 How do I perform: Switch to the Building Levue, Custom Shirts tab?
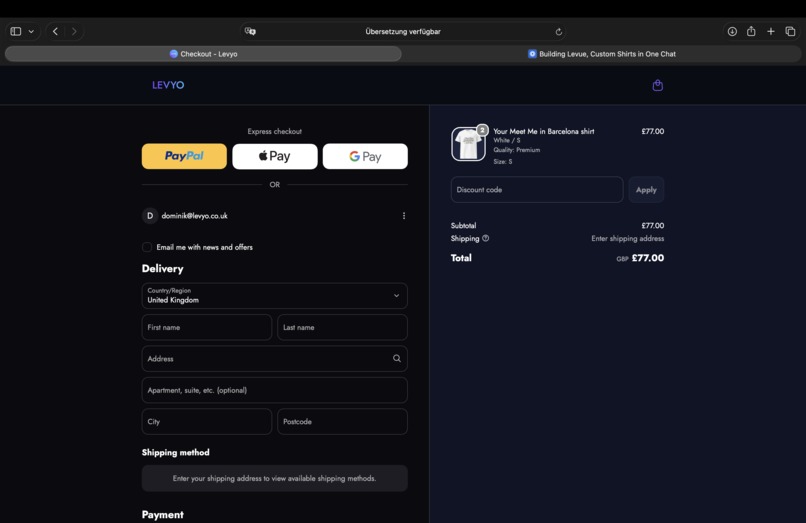tap(601, 53)
